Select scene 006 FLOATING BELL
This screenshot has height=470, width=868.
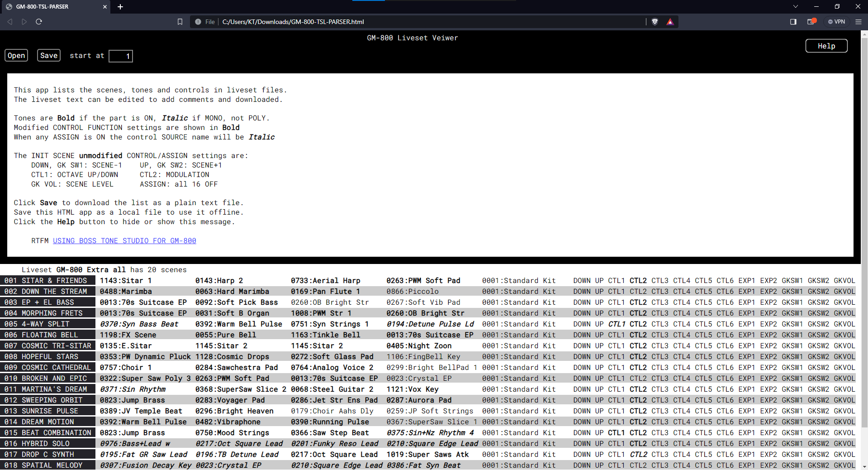(47, 335)
